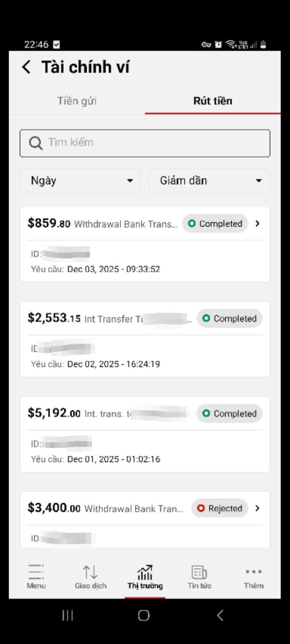Tap Completed badge on $5,192.00 transfer
Screen dimensions: 290x644
230,414
